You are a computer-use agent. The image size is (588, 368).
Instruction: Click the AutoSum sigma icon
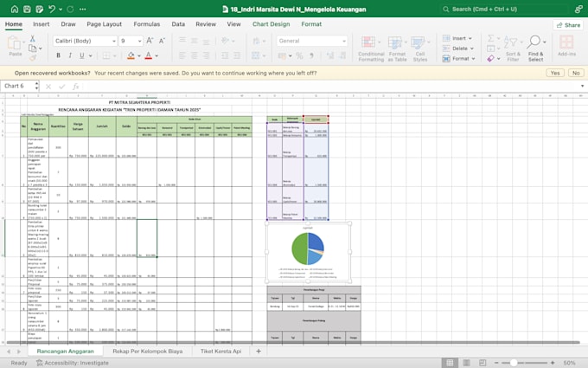491,38
